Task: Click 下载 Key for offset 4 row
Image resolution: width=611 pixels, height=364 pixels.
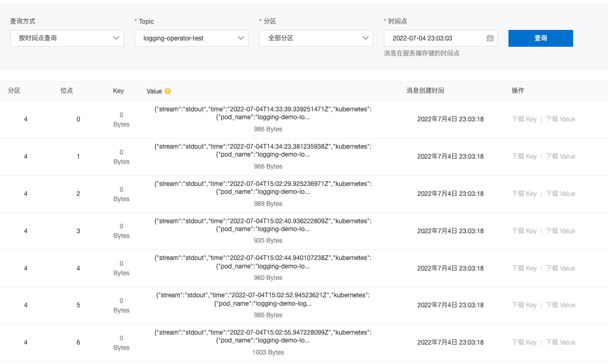Action: pyautogui.click(x=524, y=268)
